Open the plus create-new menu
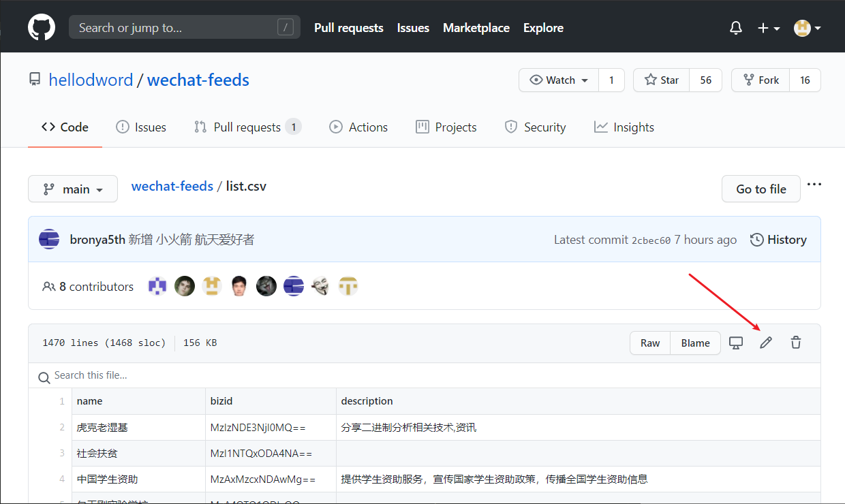Screen dimensions: 845x504 (769, 28)
